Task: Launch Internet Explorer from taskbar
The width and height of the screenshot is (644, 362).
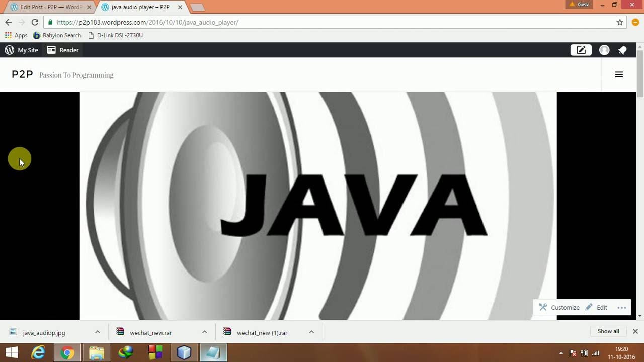Action: [x=38, y=353]
